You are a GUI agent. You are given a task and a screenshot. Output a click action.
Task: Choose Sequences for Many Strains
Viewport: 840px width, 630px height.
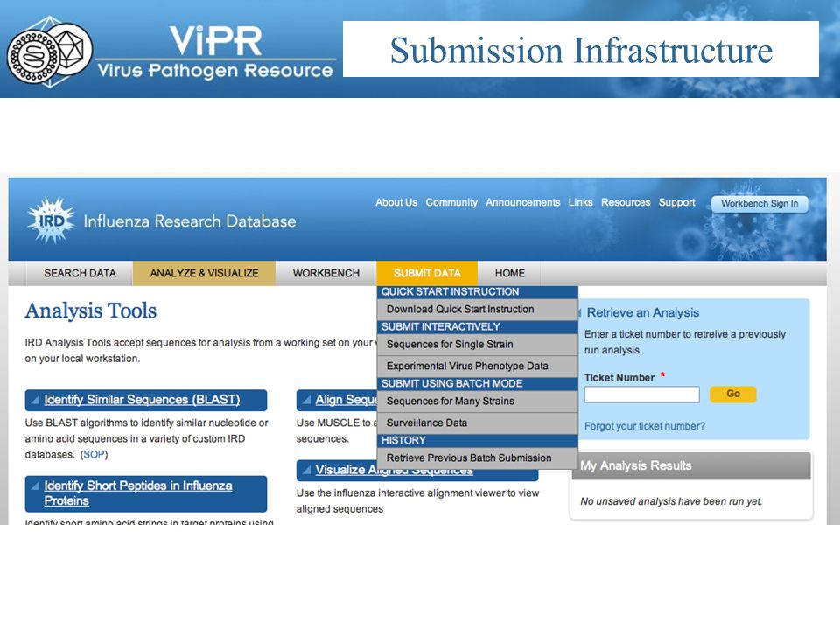(478, 402)
